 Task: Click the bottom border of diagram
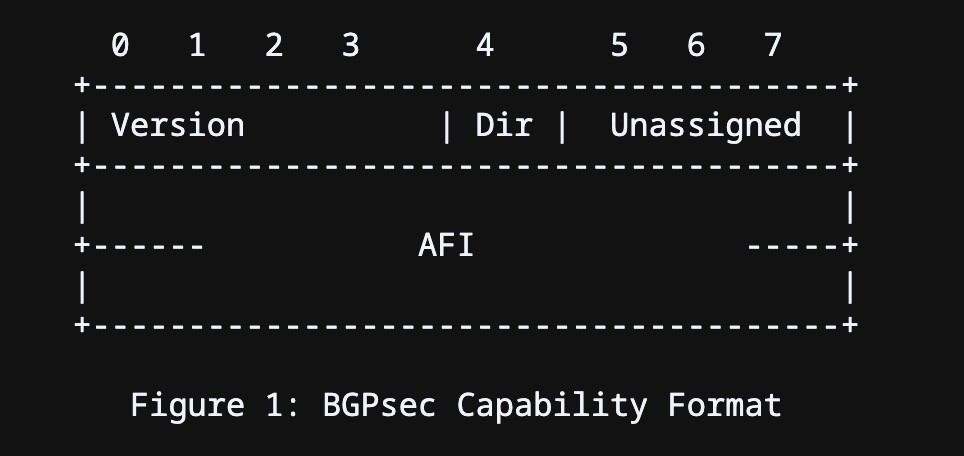pos(466,325)
